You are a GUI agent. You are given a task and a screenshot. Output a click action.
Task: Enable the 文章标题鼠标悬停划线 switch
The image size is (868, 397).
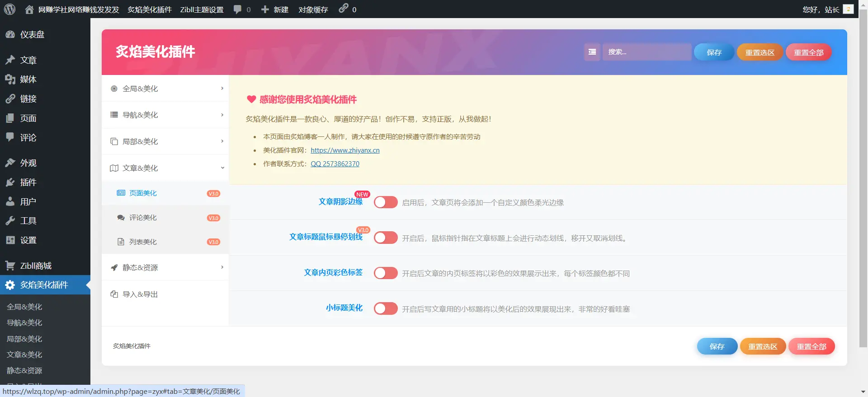[x=386, y=238]
